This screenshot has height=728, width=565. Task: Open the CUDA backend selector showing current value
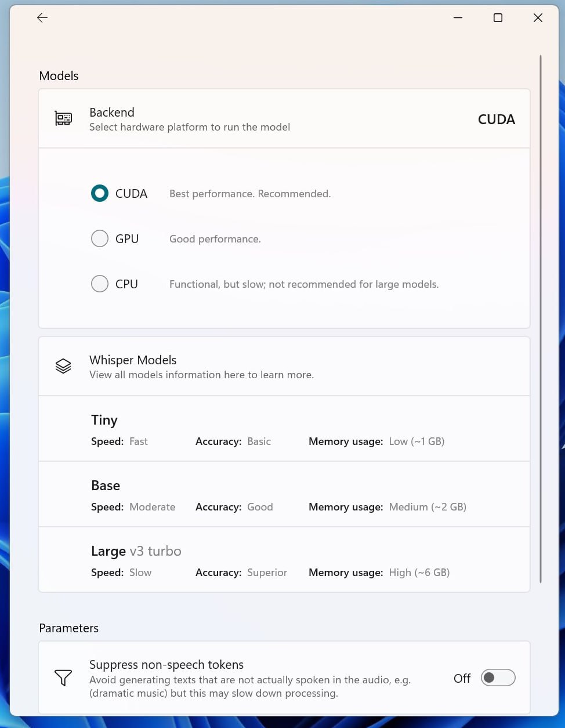[x=497, y=119]
